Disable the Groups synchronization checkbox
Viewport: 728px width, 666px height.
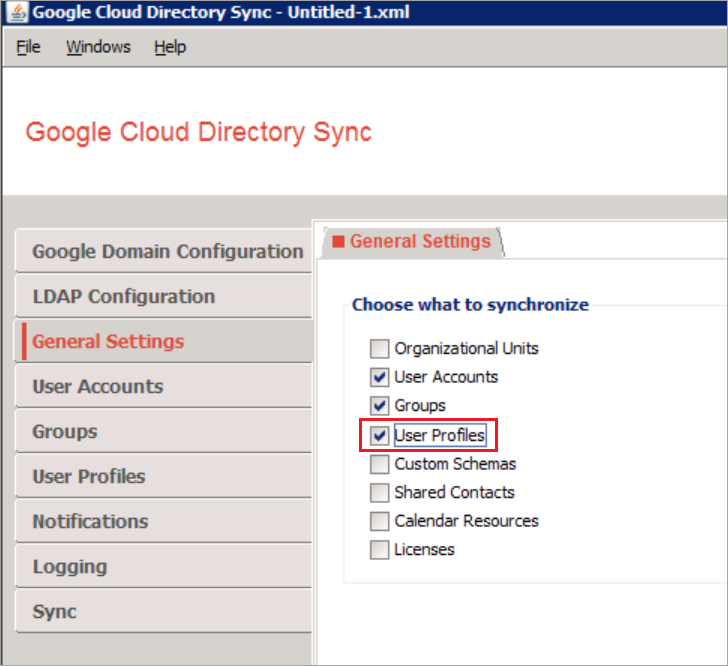tap(379, 406)
